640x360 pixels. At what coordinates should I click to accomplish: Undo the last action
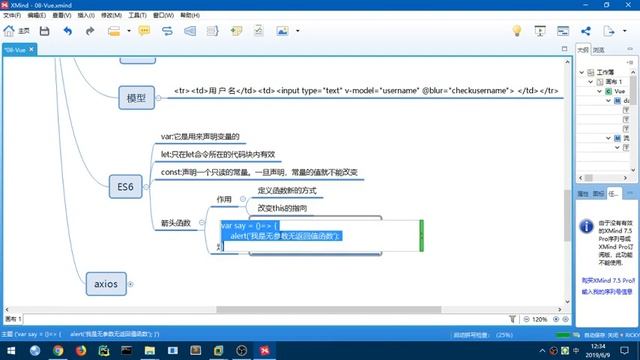tap(67, 31)
